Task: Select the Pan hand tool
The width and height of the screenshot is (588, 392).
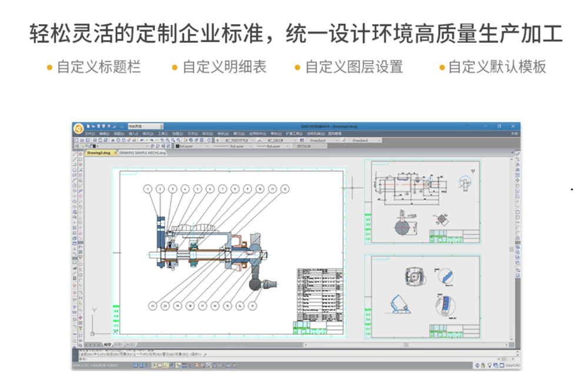Action: 162,140
